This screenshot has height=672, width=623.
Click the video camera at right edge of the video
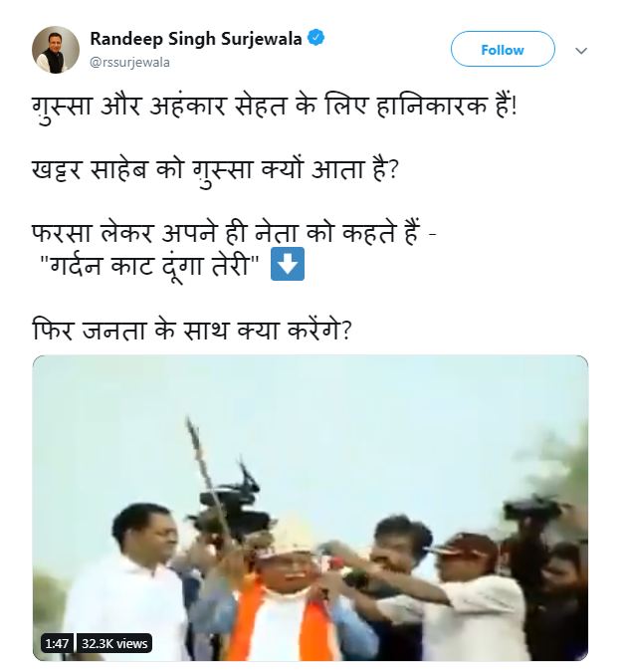click(x=537, y=513)
